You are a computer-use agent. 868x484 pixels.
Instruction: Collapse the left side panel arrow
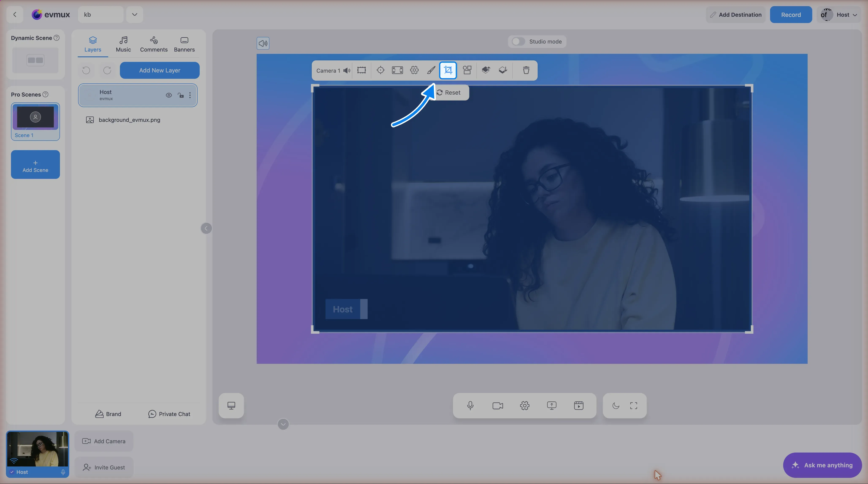206,228
